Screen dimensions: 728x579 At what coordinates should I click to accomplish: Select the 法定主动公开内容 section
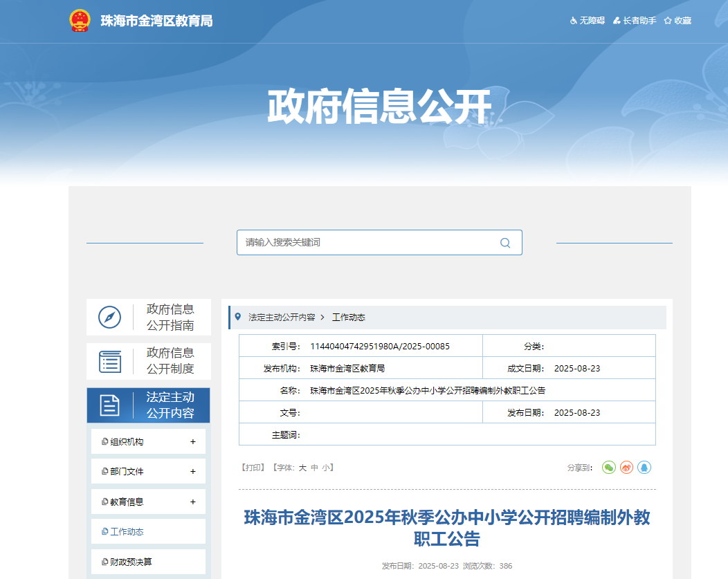point(149,405)
